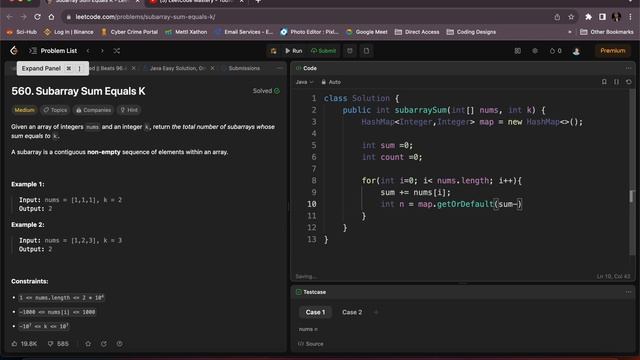This screenshot has width=640, height=360.
Task: Click the format-code braces icon
Action: click(x=616, y=82)
